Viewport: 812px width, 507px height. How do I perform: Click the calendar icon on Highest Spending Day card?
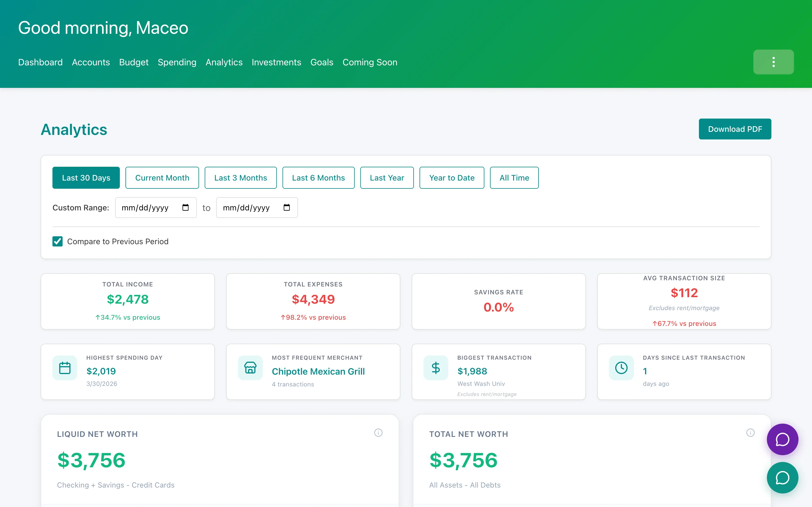pyautogui.click(x=64, y=368)
